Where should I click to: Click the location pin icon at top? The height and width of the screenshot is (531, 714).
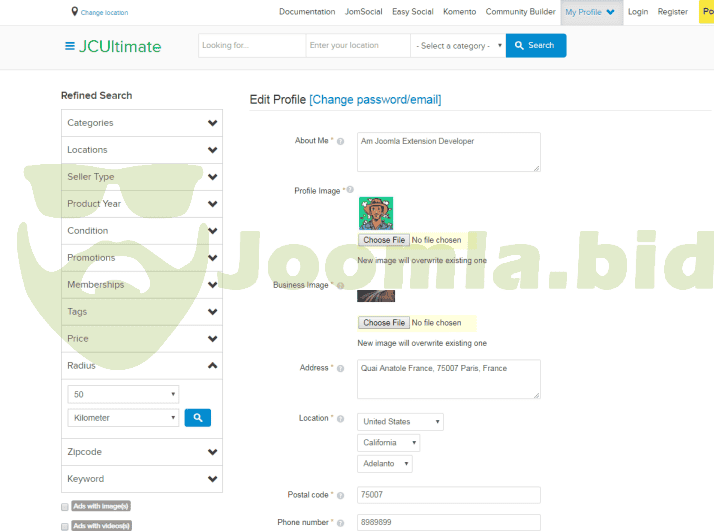pyautogui.click(x=74, y=12)
